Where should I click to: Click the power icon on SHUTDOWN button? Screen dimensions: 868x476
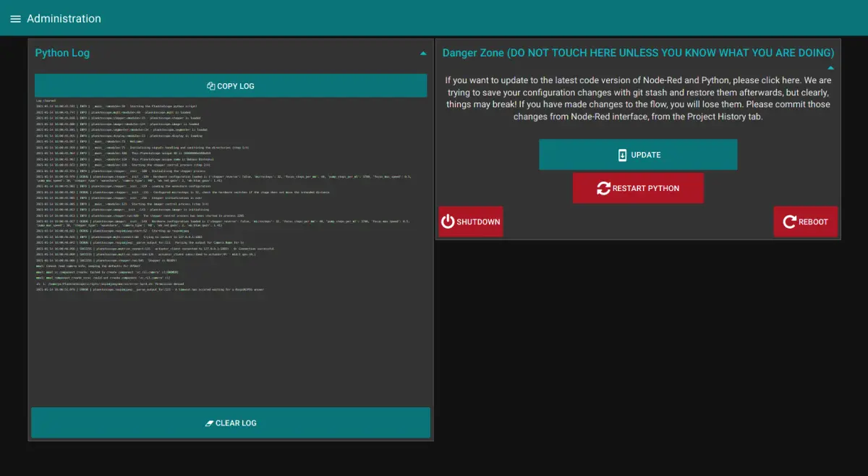(x=448, y=222)
